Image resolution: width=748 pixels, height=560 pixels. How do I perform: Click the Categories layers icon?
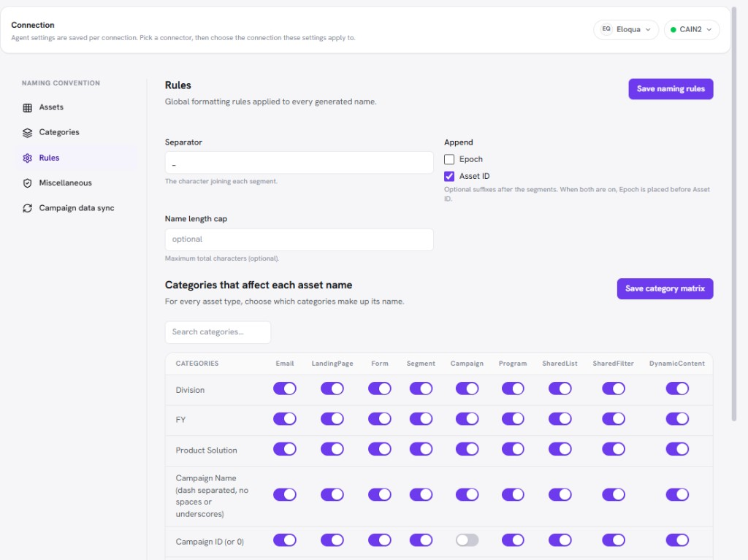(x=27, y=133)
